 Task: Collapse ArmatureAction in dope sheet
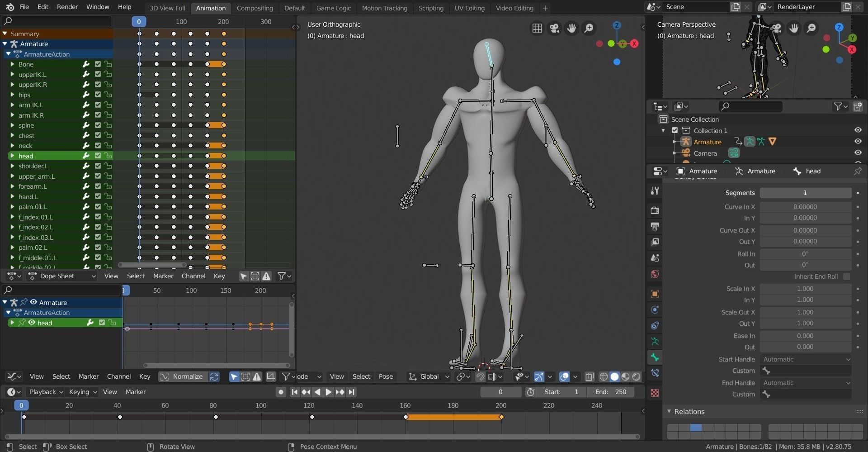[9, 54]
